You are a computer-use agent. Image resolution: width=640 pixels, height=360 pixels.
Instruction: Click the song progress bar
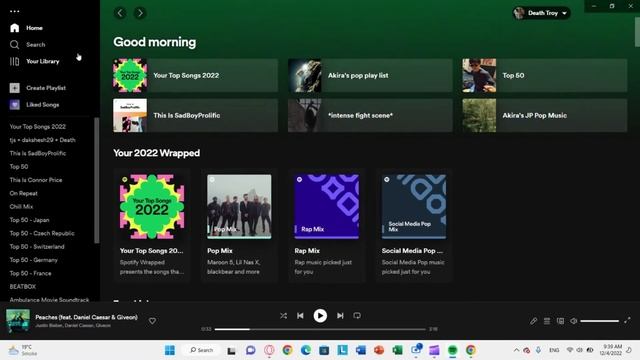320,329
